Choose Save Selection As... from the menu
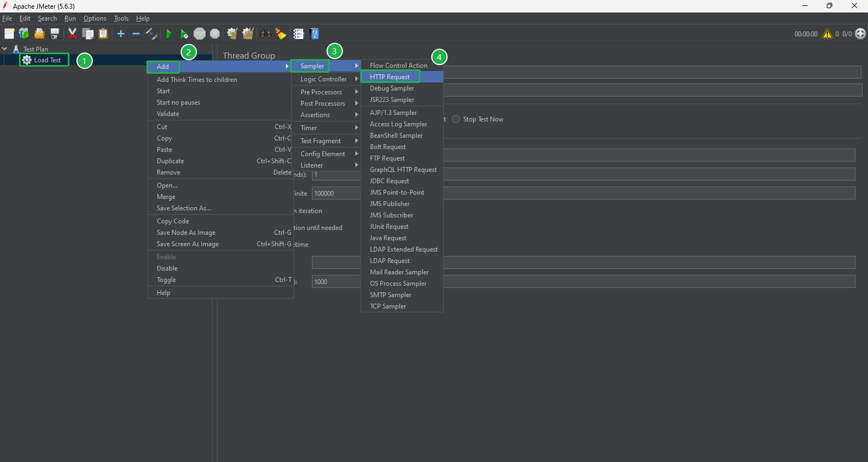 pyautogui.click(x=220, y=208)
